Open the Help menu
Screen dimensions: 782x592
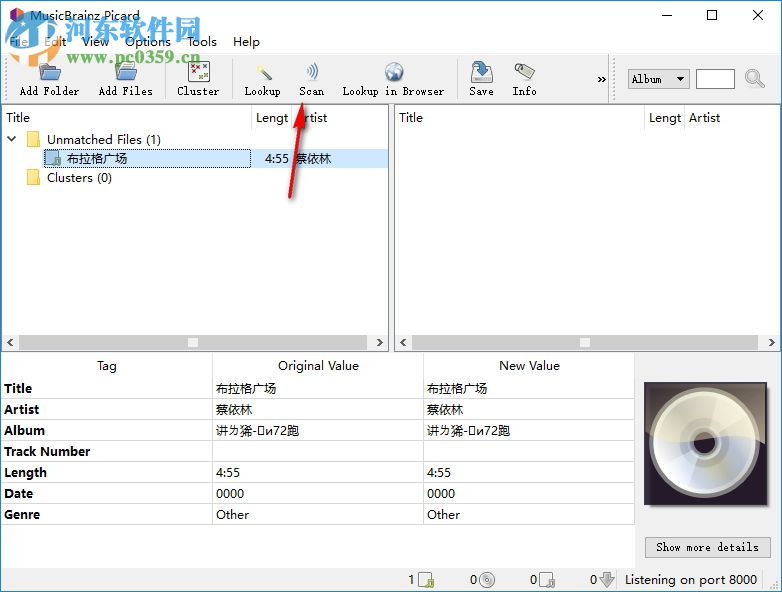(x=246, y=42)
